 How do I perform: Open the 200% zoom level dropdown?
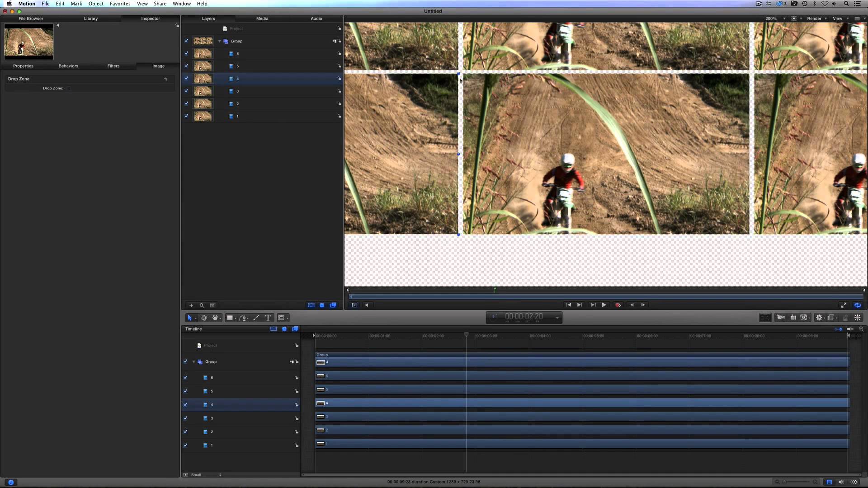[775, 19]
